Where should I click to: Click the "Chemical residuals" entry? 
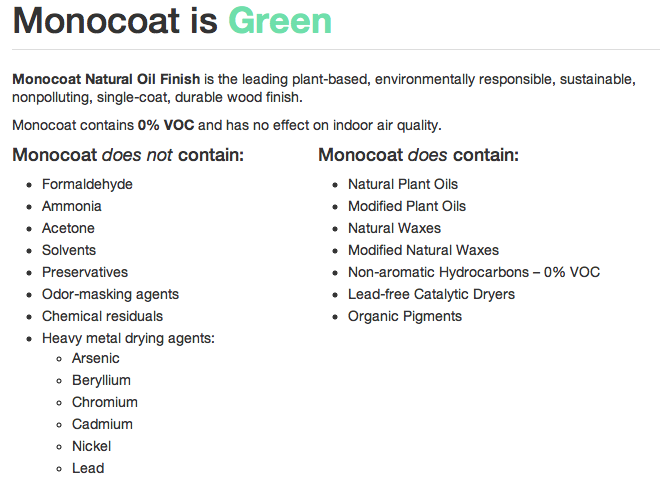click(x=102, y=316)
